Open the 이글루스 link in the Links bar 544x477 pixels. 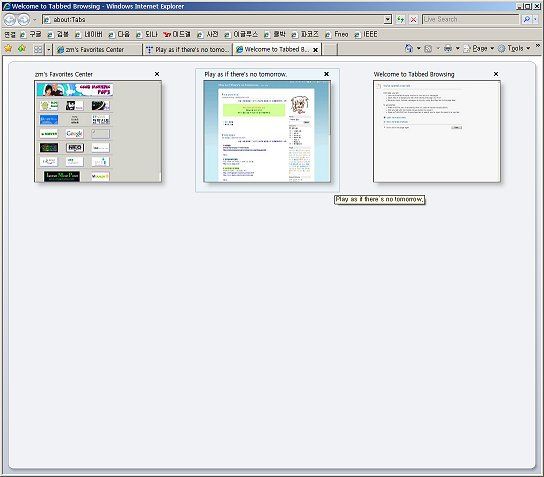[241, 34]
